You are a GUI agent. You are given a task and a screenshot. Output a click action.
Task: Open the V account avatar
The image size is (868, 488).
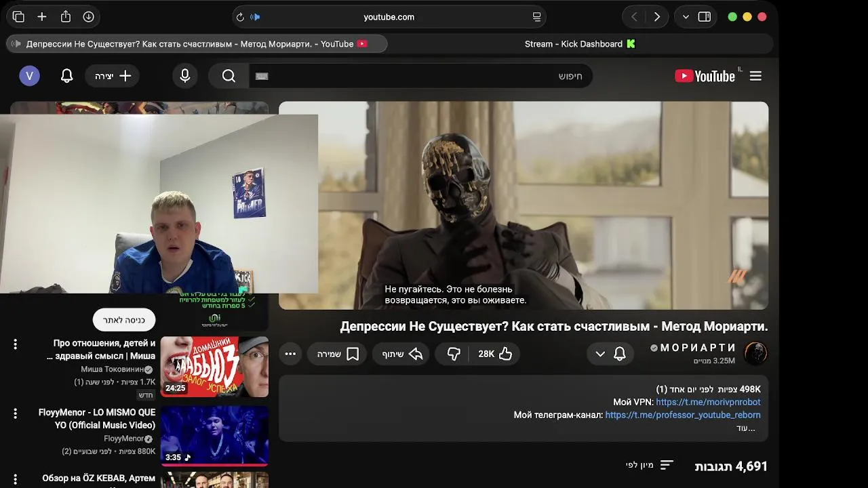point(29,76)
